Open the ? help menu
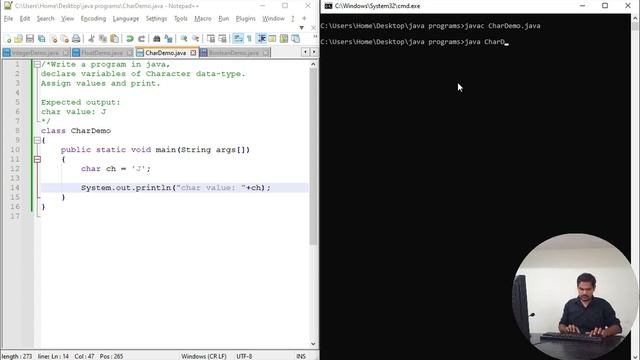Viewport: 640px width, 360px height. coord(292,19)
